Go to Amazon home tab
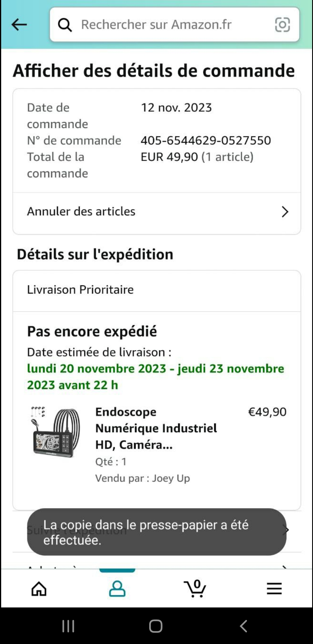The image size is (313, 644). tap(39, 589)
